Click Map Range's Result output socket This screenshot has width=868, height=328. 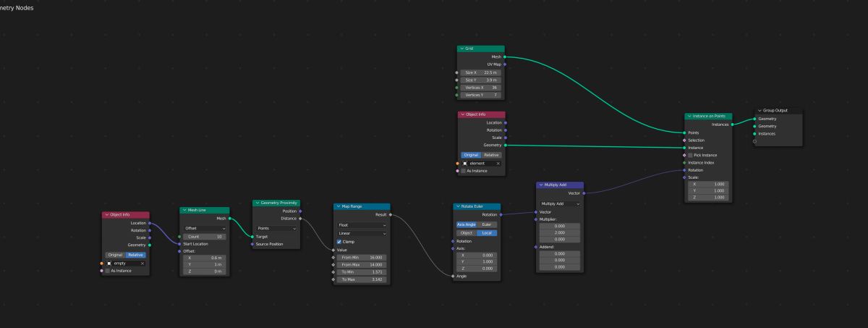click(391, 214)
